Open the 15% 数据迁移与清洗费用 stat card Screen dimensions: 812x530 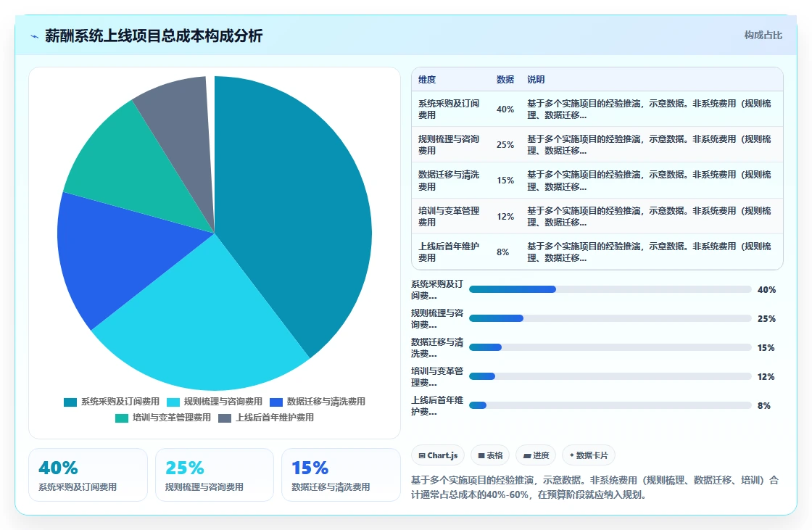(341, 475)
